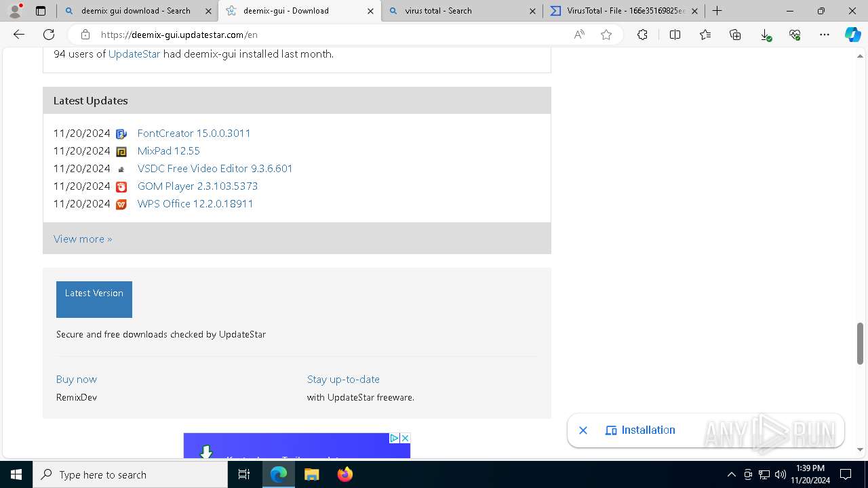Open the UpdateStar link
868x488 pixels.
tap(134, 54)
